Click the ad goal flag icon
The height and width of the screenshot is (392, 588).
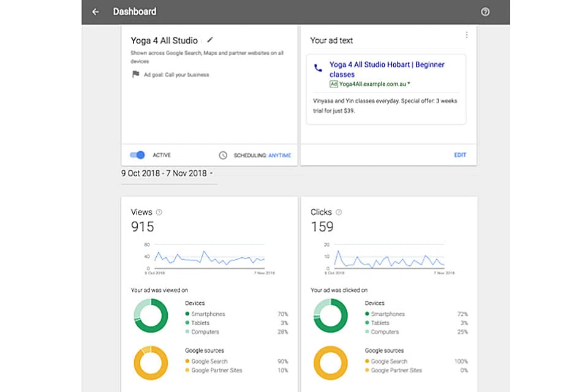[135, 75]
